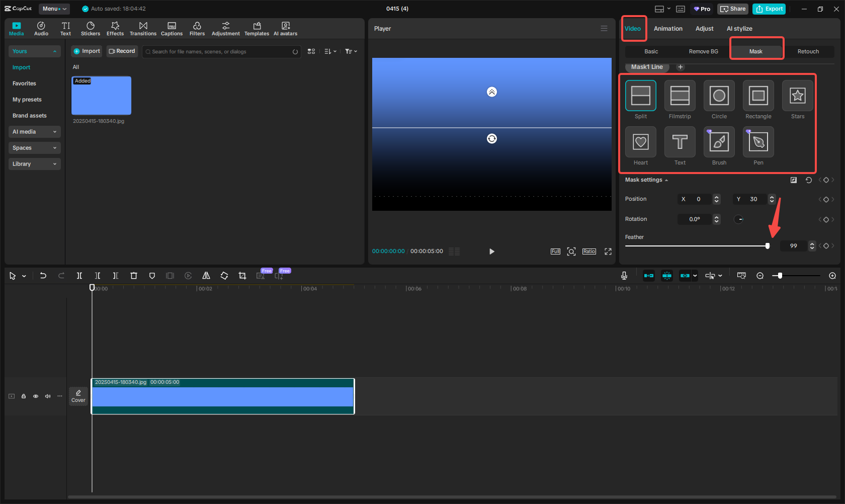Lock the timeline track
This screenshot has height=504, width=845.
point(24,396)
